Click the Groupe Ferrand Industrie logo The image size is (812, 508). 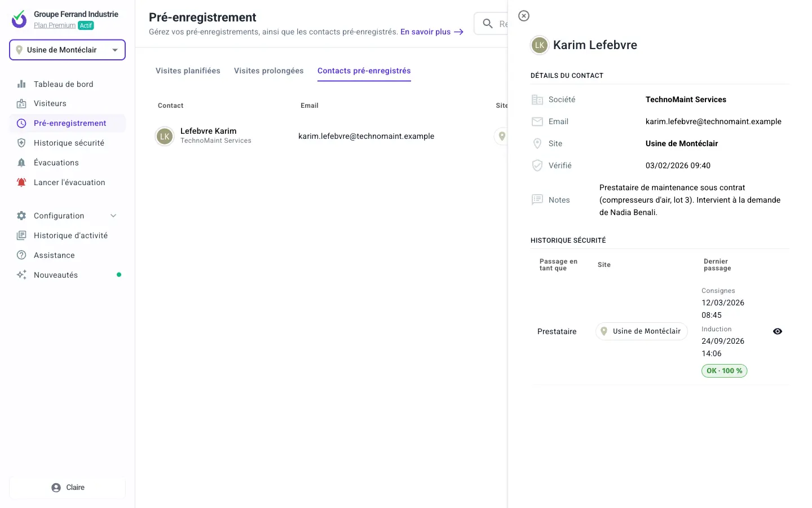(x=19, y=19)
